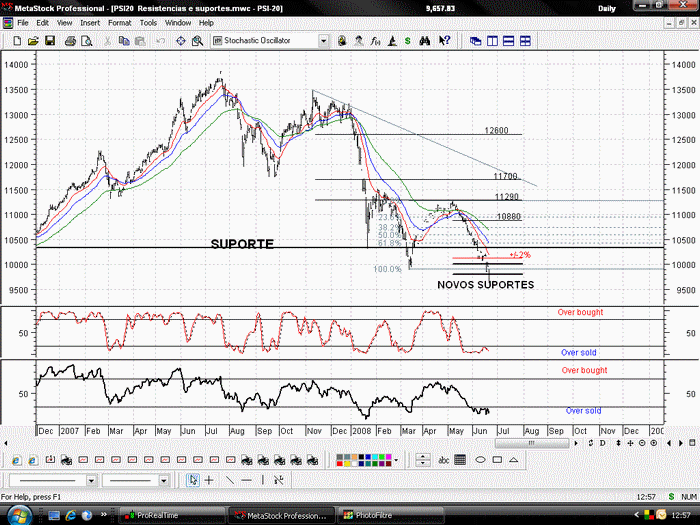Click the binoculars Explorer icon

[425, 41]
